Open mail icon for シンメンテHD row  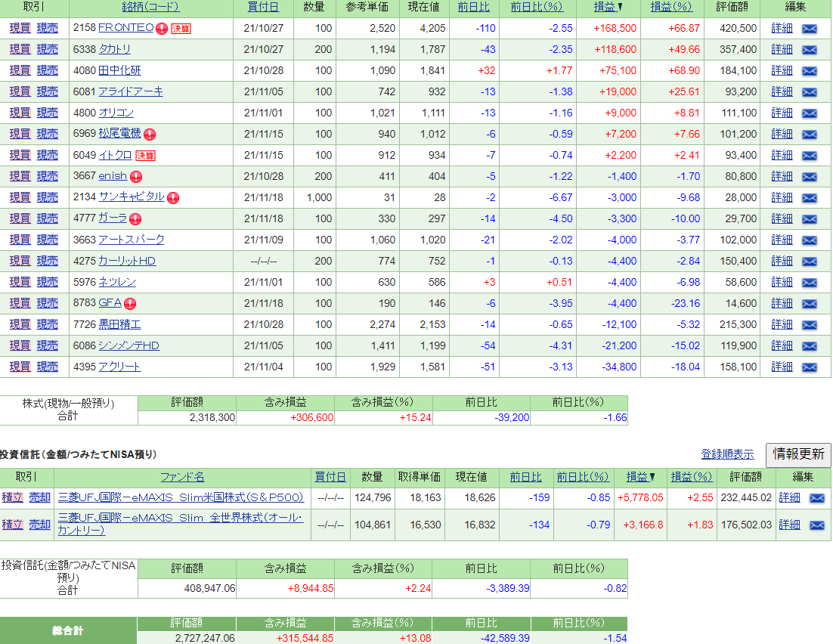point(809,346)
